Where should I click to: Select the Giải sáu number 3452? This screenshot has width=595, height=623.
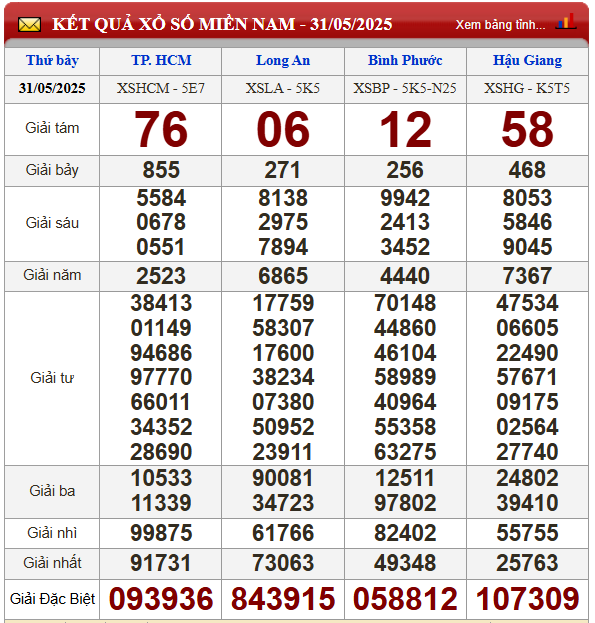(405, 247)
